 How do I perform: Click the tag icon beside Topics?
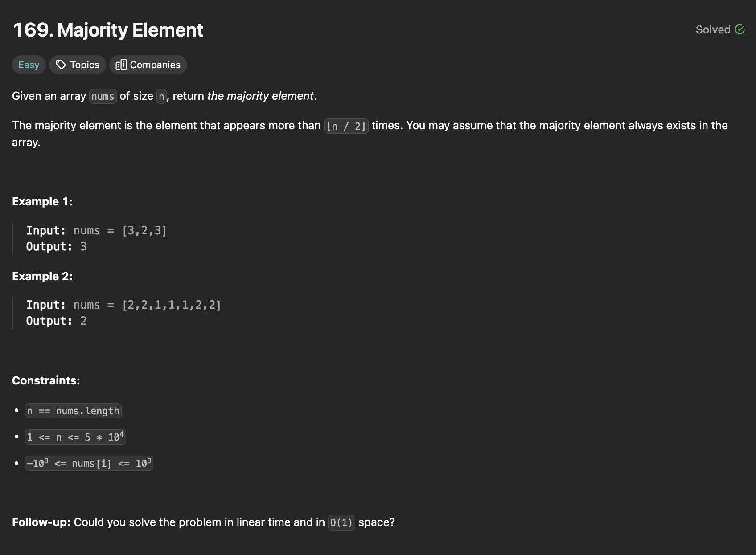[61, 65]
